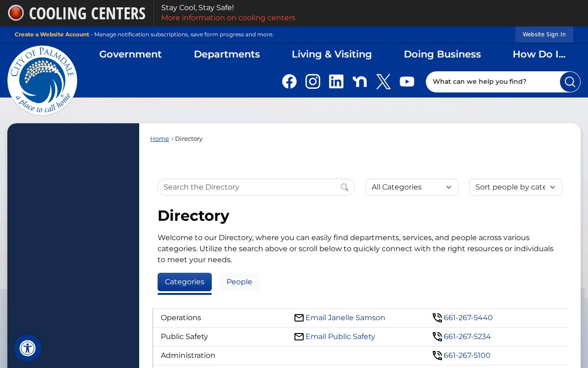Screen dimensions: 588x368
Task: Click the Public Safety category label
Action: [184, 337]
